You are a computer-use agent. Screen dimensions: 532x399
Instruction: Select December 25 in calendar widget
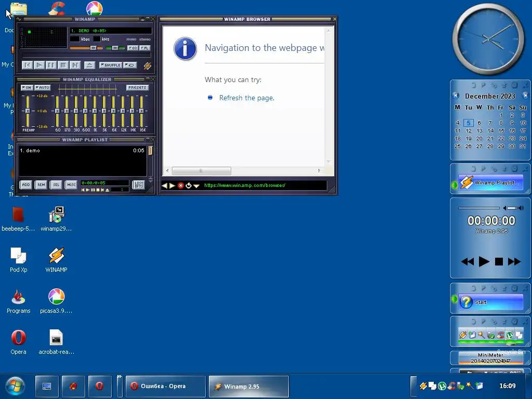[x=457, y=146]
